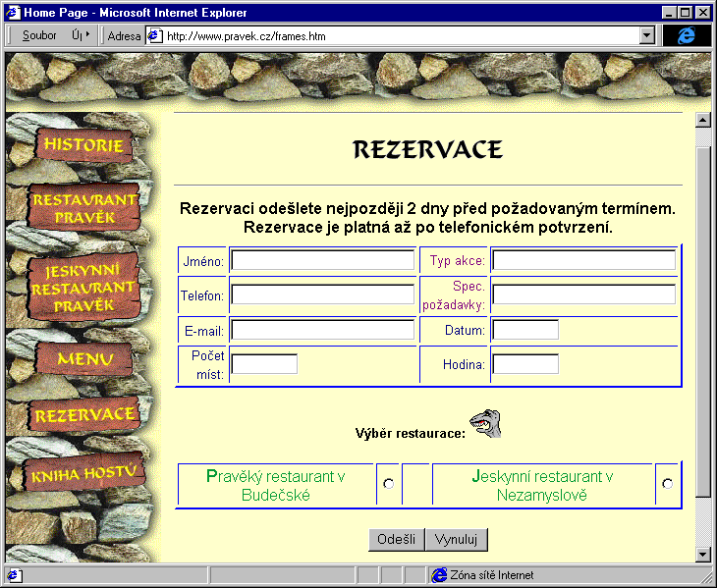This screenshot has height=588, width=717.
Task: Focus the Datum input field
Action: [x=525, y=330]
